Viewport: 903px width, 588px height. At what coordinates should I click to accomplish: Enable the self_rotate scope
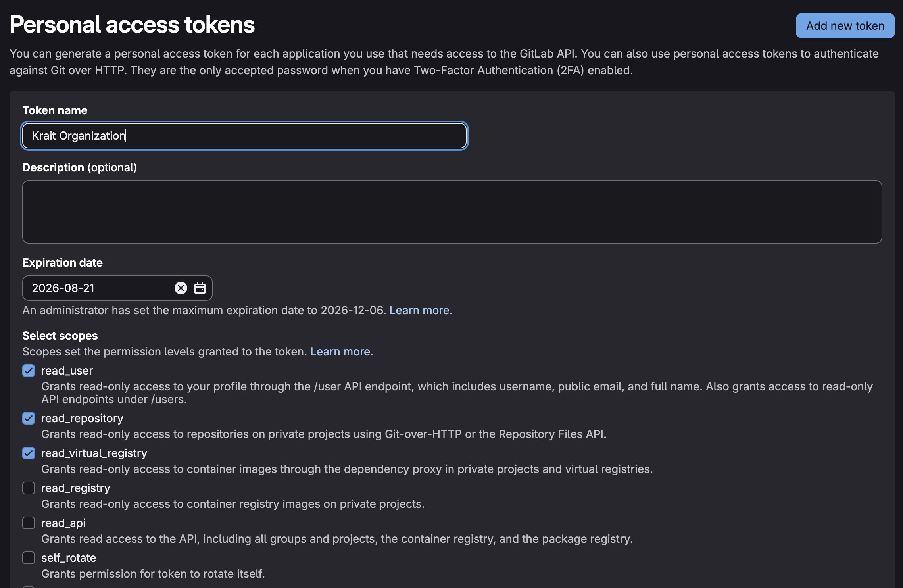pyautogui.click(x=28, y=558)
